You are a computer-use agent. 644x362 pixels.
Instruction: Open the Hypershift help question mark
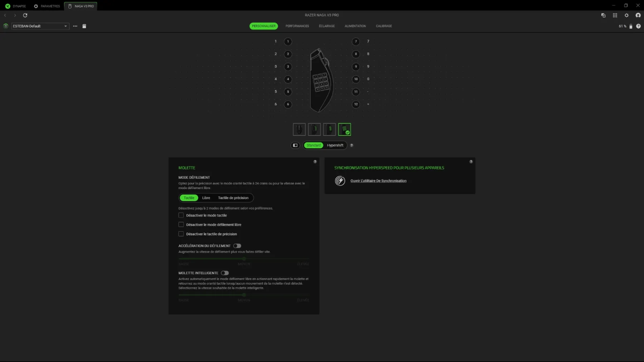352,145
